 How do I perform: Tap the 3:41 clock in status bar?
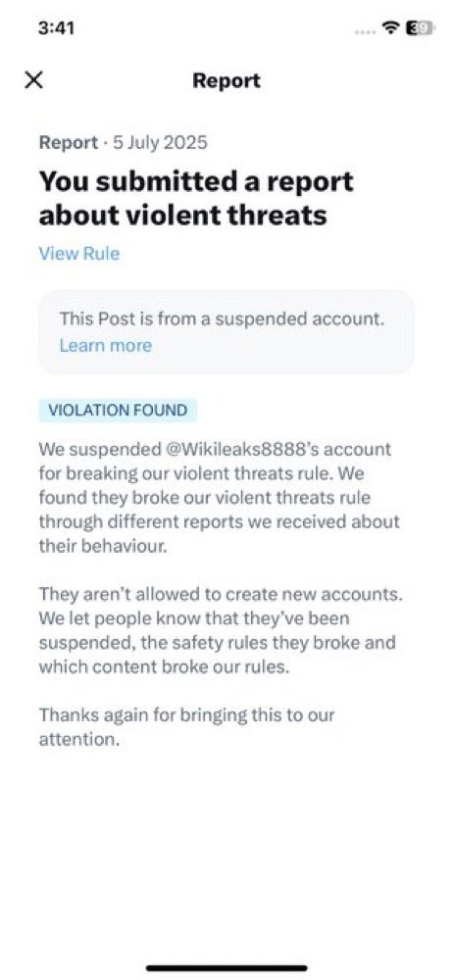click(x=56, y=28)
